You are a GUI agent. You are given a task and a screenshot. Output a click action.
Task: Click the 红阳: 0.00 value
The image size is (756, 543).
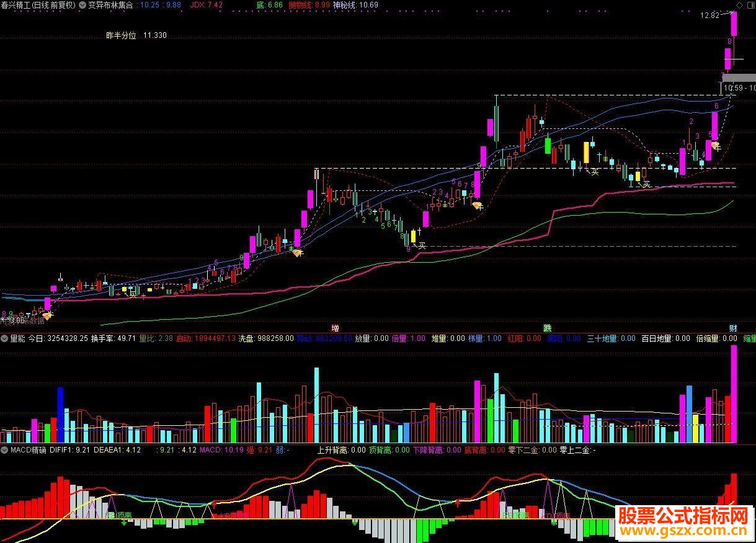(524, 338)
